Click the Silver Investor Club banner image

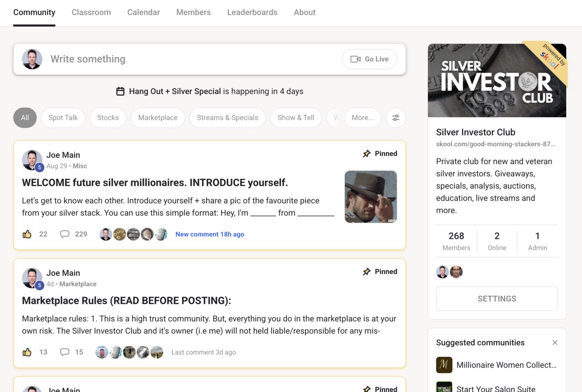(497, 80)
